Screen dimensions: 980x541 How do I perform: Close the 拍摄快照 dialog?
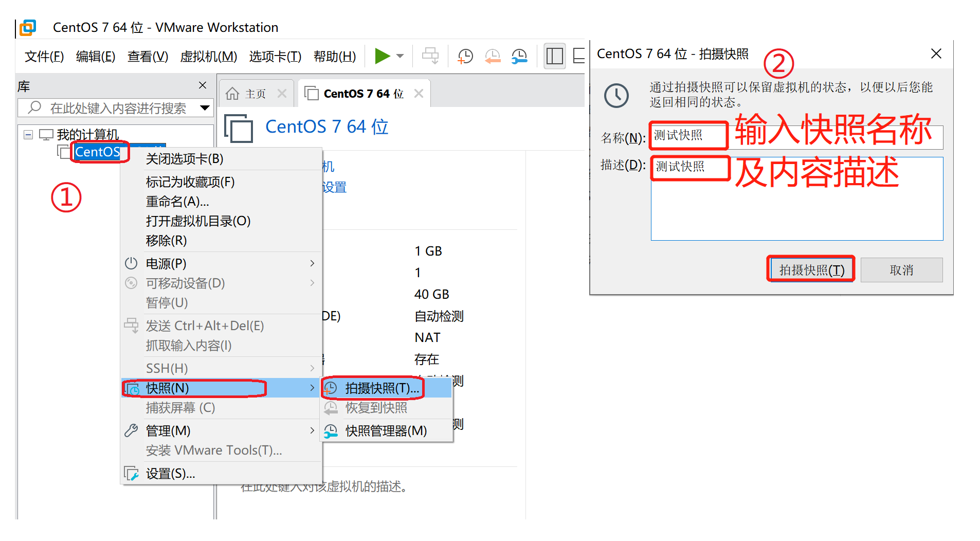coord(936,53)
